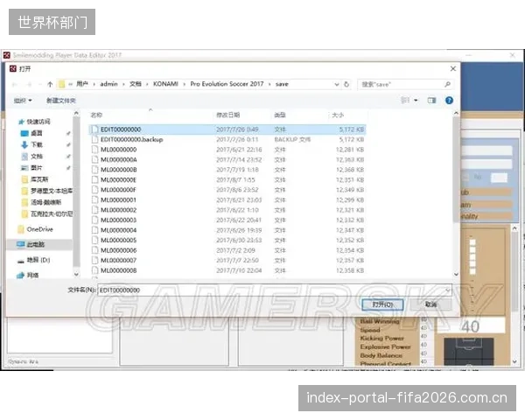Image resolution: width=525 pixels, height=420 pixels.
Task: Open the organize menu dropdown
Action: pos(23,101)
